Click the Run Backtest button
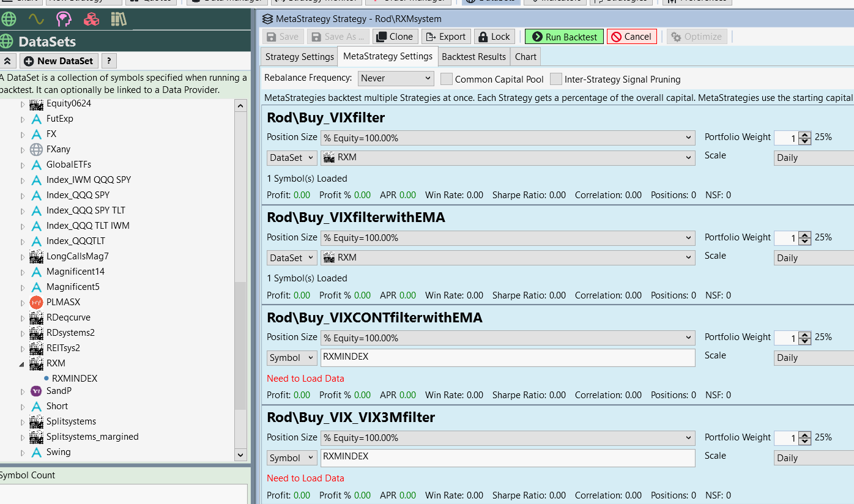Viewport: 854px width, 504px height. (x=564, y=37)
